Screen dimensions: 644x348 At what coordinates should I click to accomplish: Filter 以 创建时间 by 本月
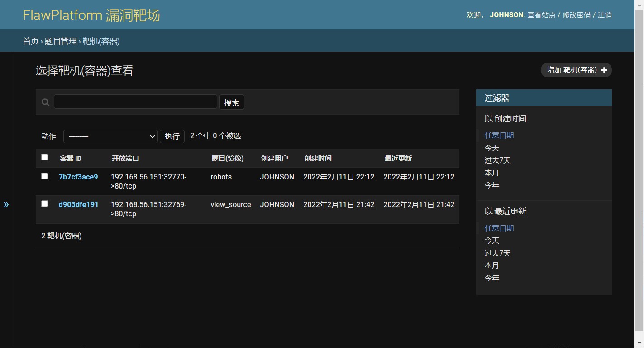click(x=492, y=173)
